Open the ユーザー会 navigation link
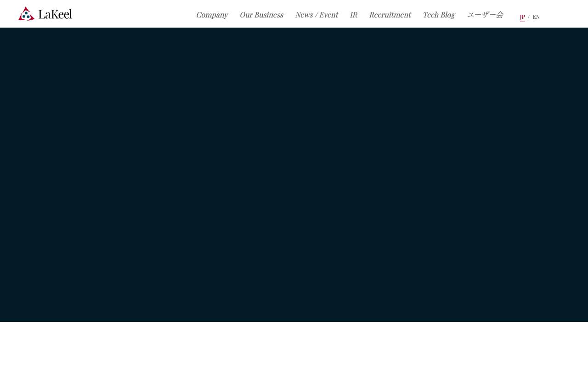Screen dimensions: 588x368 click(x=485, y=15)
